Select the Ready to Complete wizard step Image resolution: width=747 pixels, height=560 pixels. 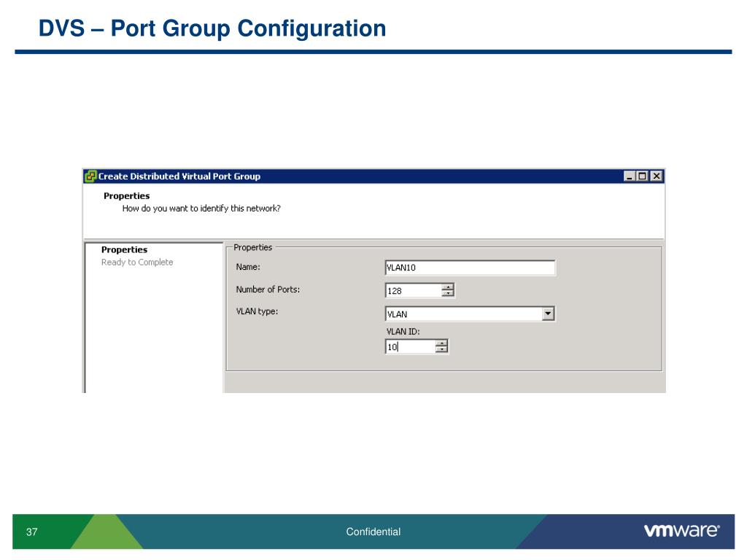(x=137, y=262)
